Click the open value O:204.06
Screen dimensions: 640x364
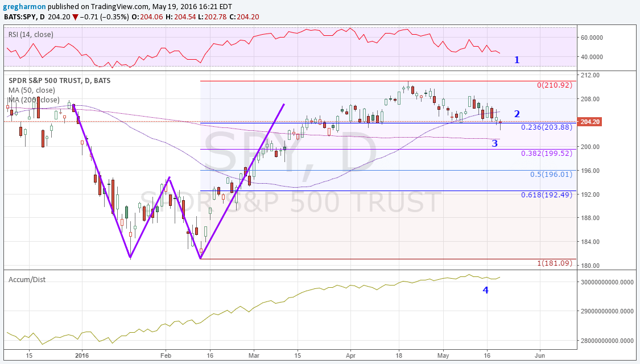[x=147, y=17]
